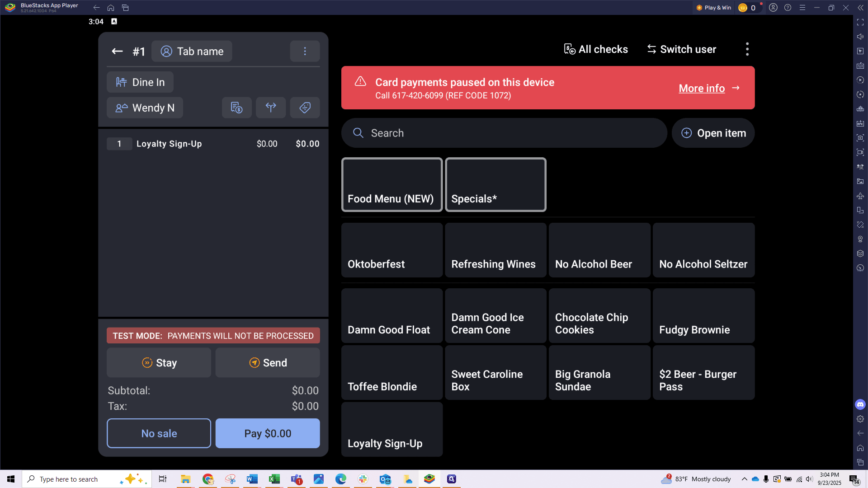This screenshot has width=868, height=488.
Task: Click the back arrow next to check #1
Action: click(x=117, y=52)
